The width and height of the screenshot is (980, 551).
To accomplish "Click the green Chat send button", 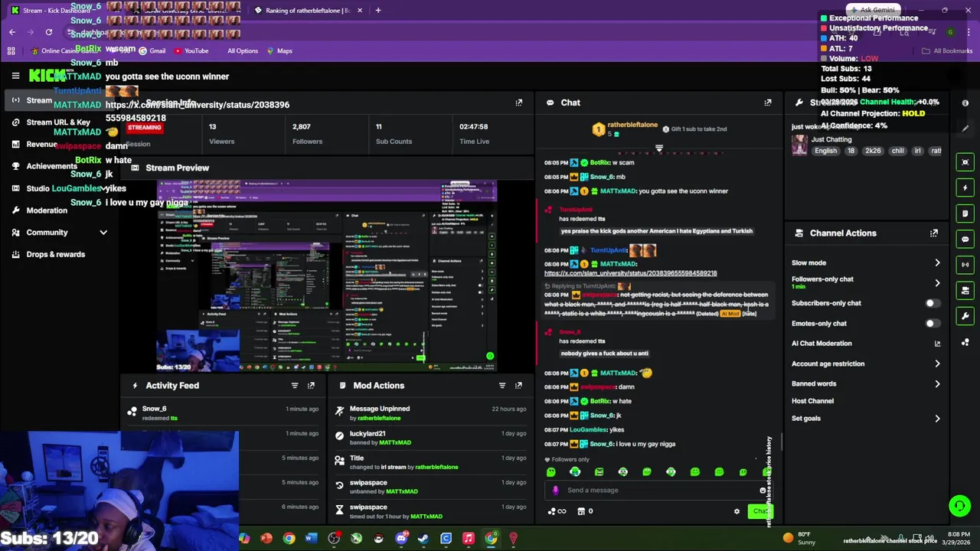I will 759,511.
